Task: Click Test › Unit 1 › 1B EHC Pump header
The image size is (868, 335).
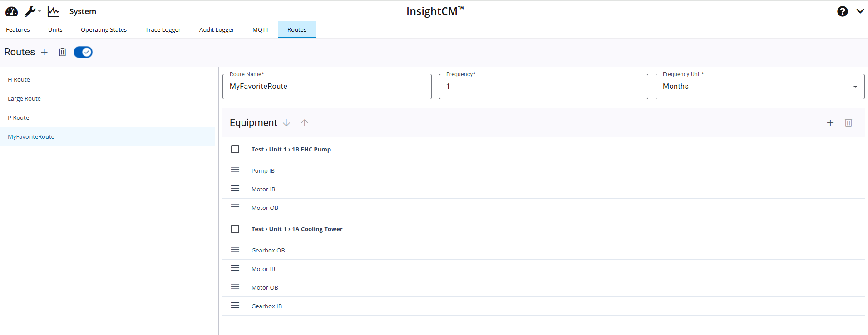Action: [x=291, y=150]
